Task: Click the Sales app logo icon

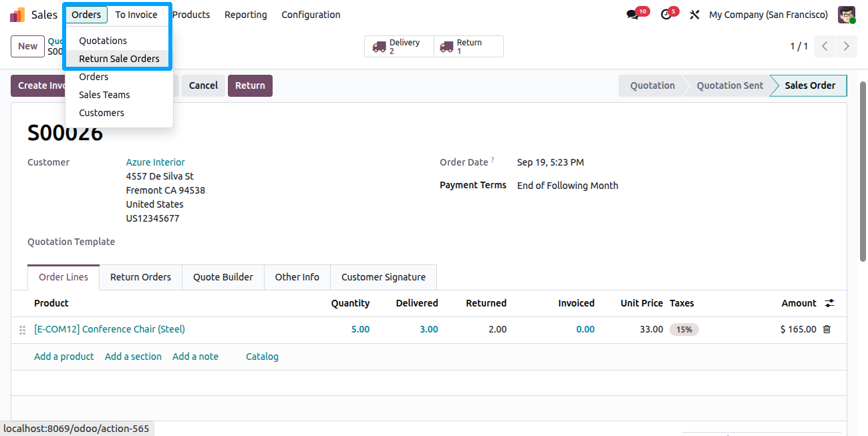Action: pyautogui.click(x=17, y=15)
